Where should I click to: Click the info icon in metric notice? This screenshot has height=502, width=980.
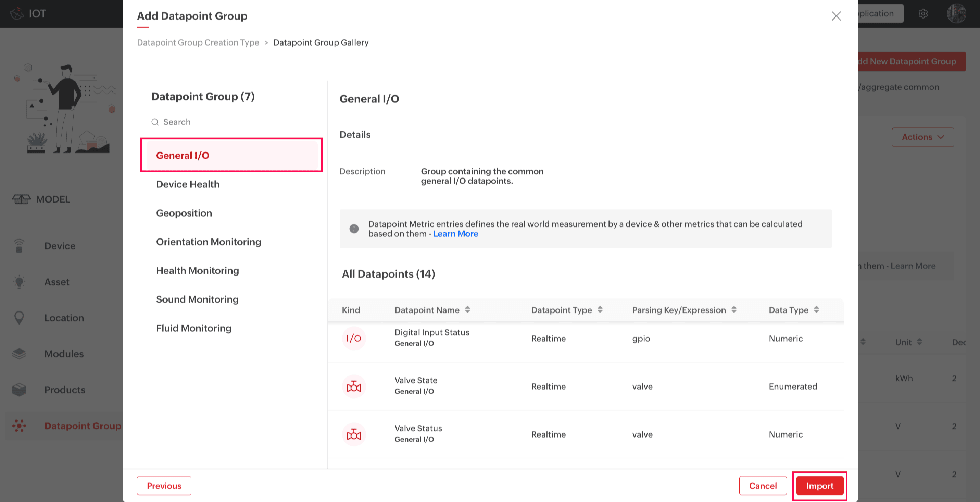354,229
